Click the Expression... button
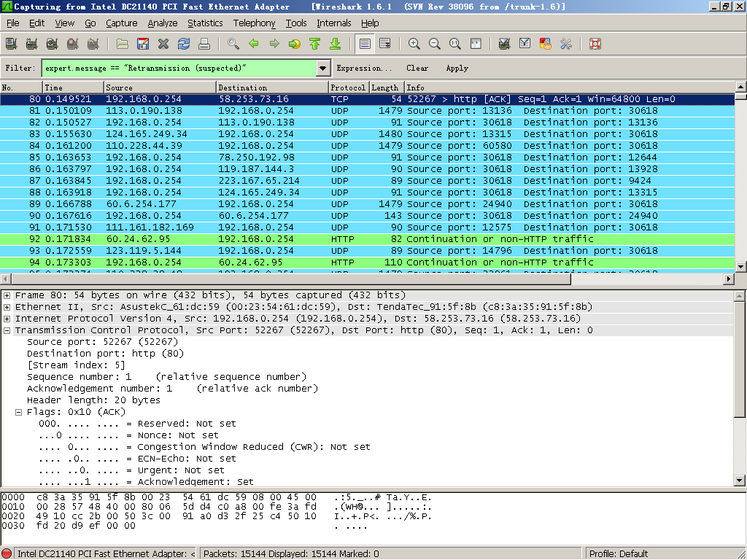747x560 pixels. pos(364,68)
